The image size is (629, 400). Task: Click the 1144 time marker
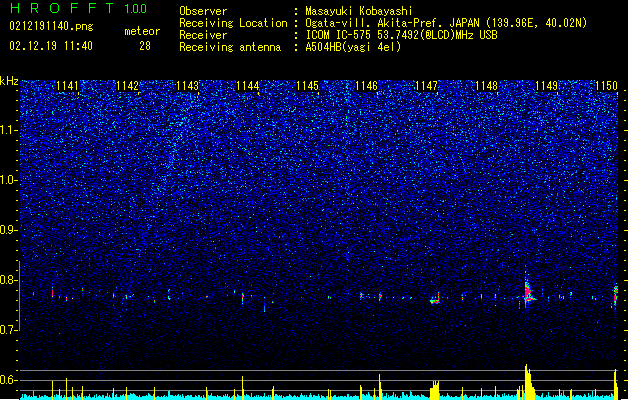point(248,86)
